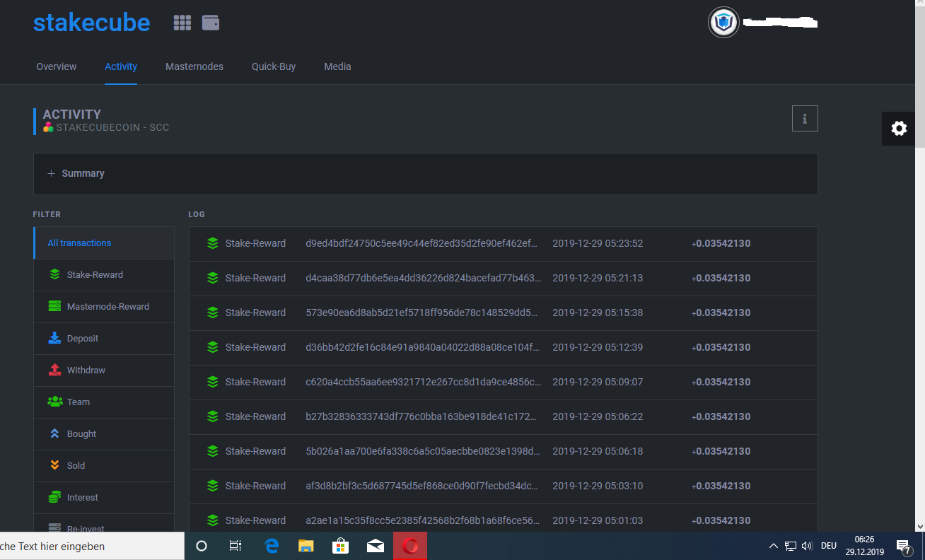Click stake icon of the 05:06:18 row
Viewport: 925px width, 560px height.
[212, 451]
